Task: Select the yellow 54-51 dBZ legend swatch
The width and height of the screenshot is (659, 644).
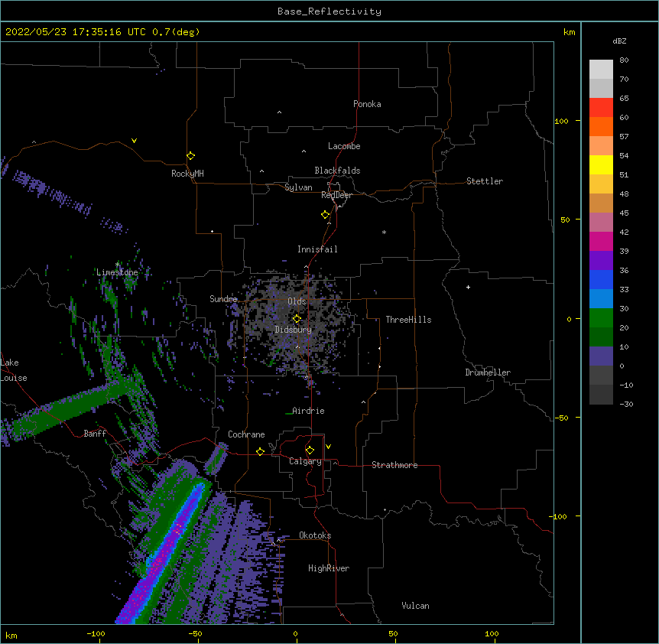Action: 601,164
